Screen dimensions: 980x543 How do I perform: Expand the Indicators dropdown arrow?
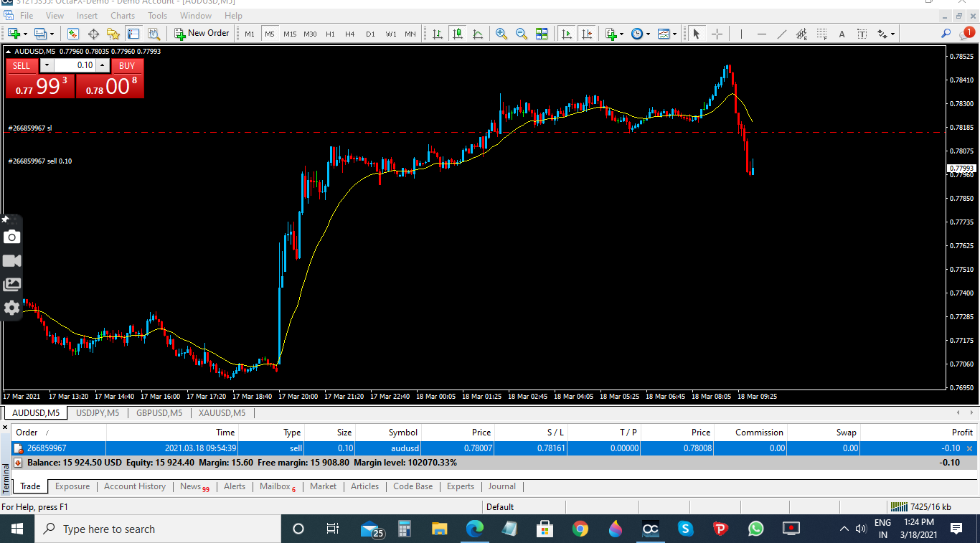coord(621,34)
